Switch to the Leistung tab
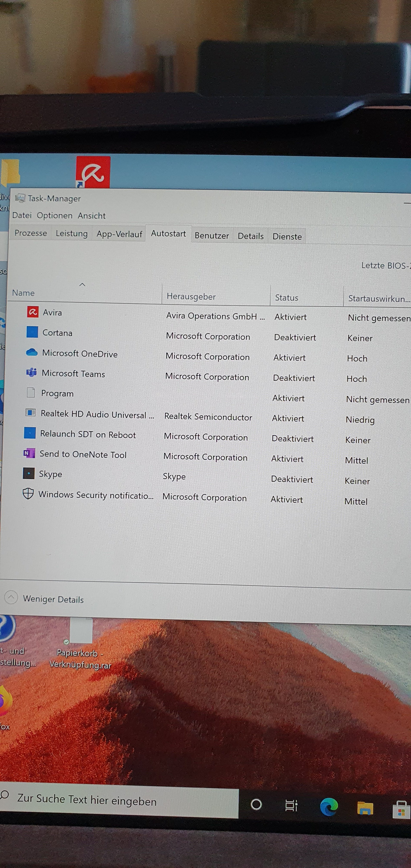 click(x=72, y=234)
